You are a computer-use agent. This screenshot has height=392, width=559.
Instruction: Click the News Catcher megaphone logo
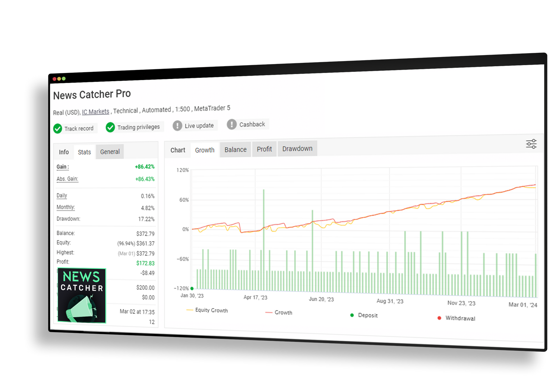(82, 296)
